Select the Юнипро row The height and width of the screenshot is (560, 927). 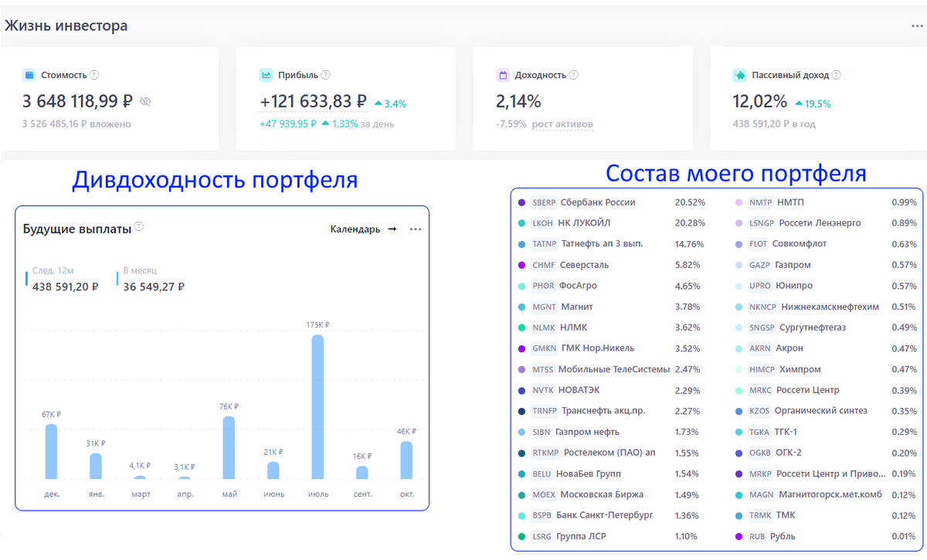825,286
